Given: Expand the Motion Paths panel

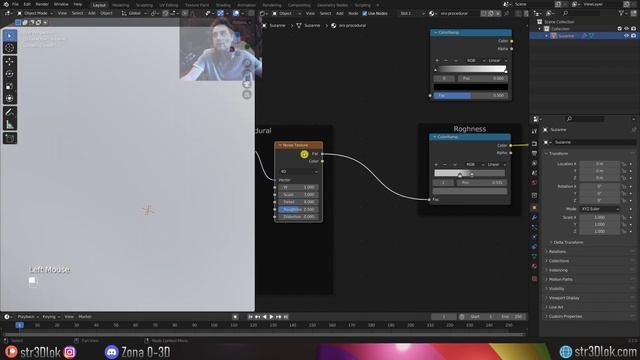Looking at the screenshot, I should click(x=560, y=280).
